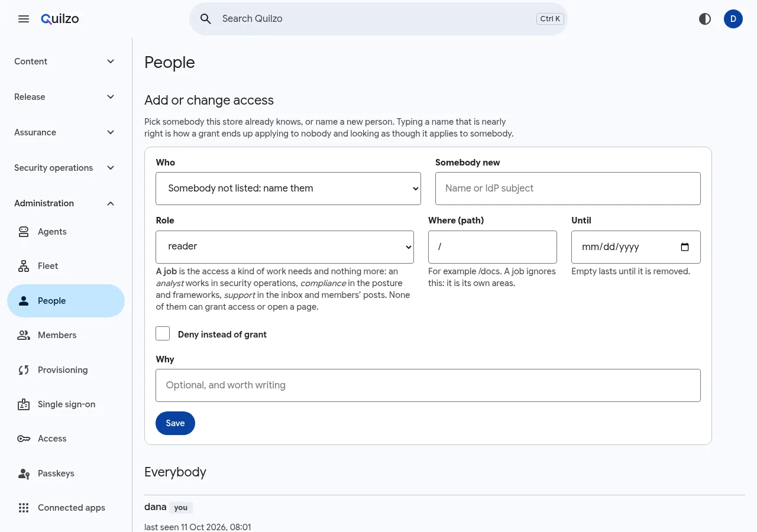The image size is (757, 532).
Task: Click the Where (path) field
Action: 493,246
